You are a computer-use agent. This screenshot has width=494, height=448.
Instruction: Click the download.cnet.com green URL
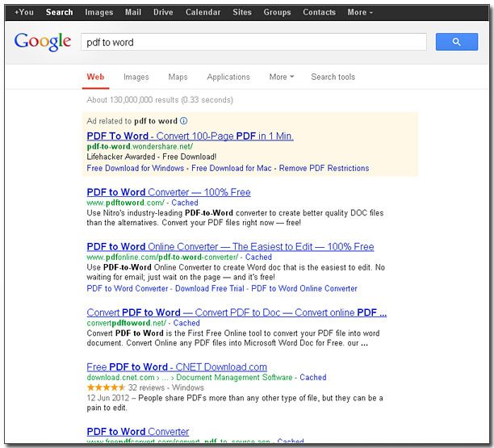coord(120,377)
